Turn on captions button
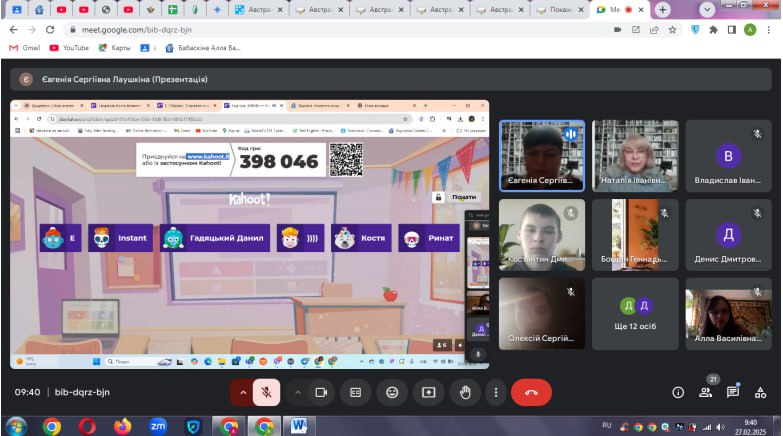 pos(356,393)
